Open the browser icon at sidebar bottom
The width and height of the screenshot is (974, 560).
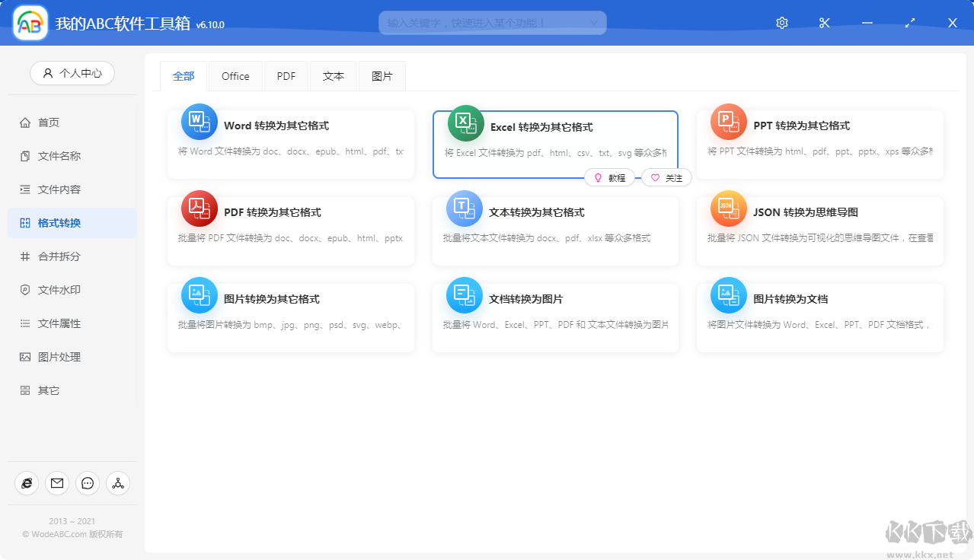click(27, 483)
